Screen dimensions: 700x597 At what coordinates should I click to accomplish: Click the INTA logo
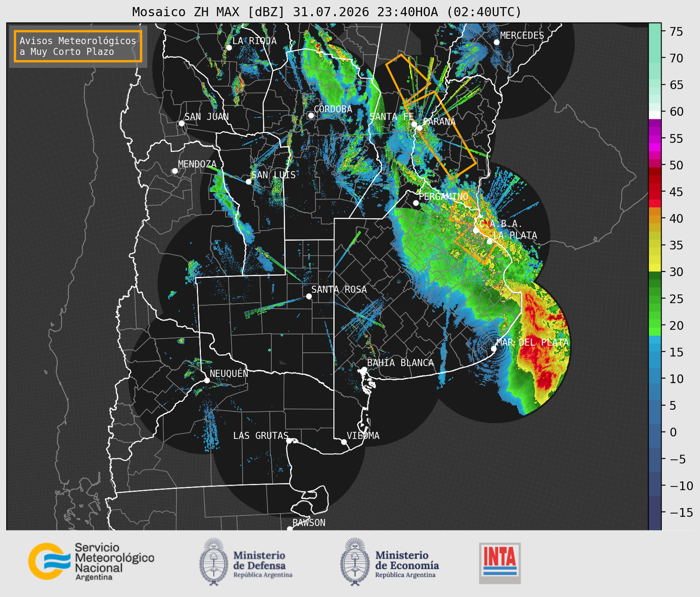(500, 563)
